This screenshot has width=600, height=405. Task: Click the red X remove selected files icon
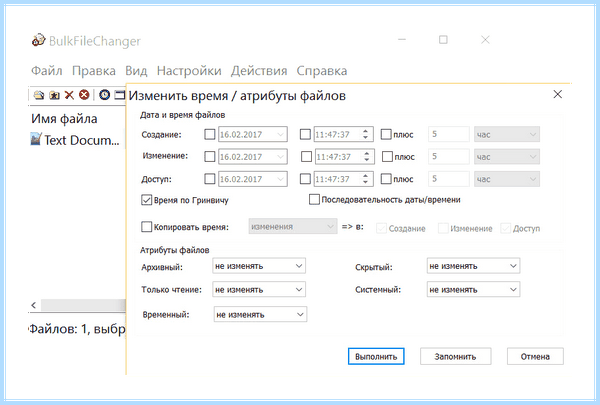(x=69, y=95)
